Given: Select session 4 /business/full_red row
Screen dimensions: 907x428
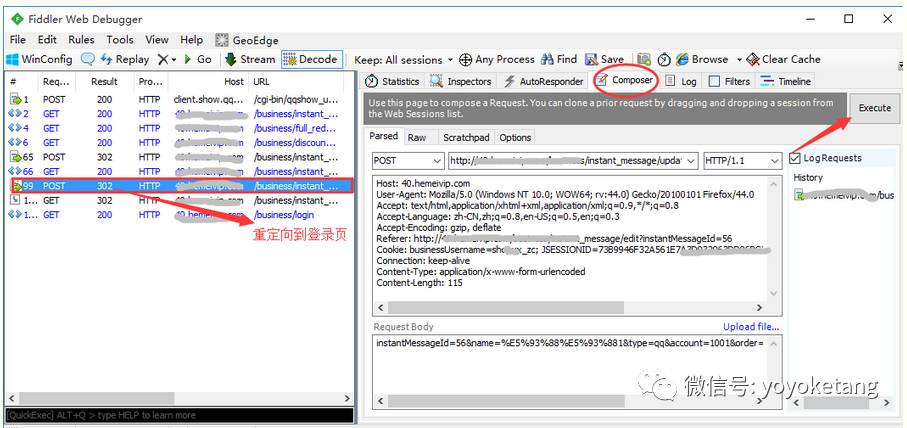Looking at the screenshot, I should pos(179,128).
